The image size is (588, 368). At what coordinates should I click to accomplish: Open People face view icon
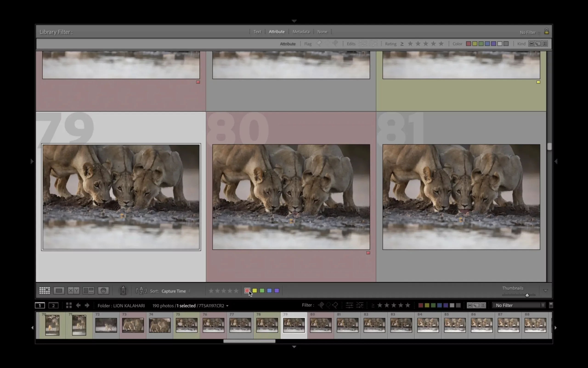coord(103,290)
